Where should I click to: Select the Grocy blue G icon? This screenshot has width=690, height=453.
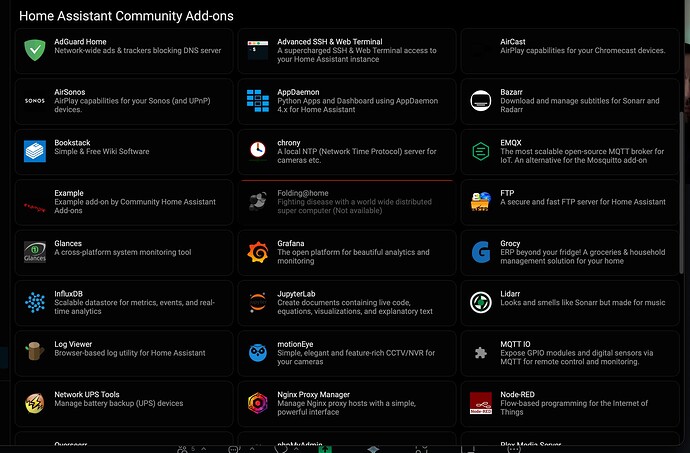(481, 252)
